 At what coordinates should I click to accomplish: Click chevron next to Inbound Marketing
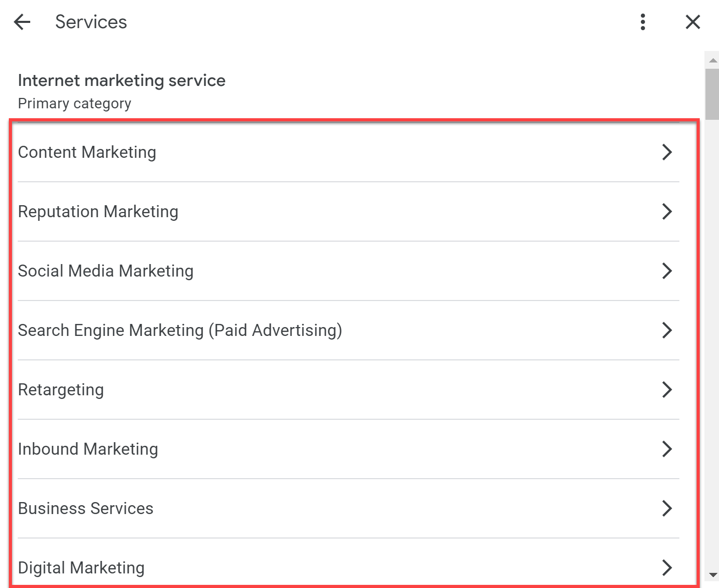tap(667, 449)
